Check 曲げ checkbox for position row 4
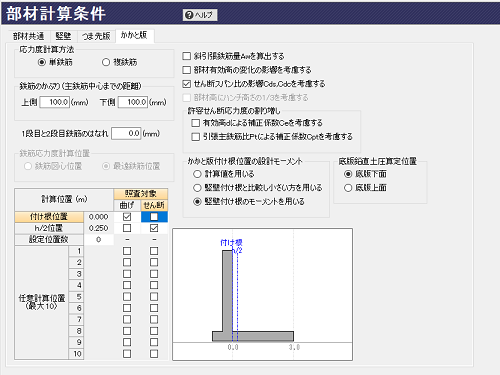The image size is (500, 375). coord(127,285)
